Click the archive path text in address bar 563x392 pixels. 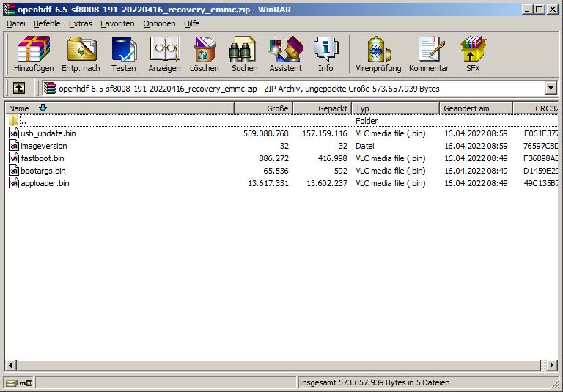[x=249, y=89]
